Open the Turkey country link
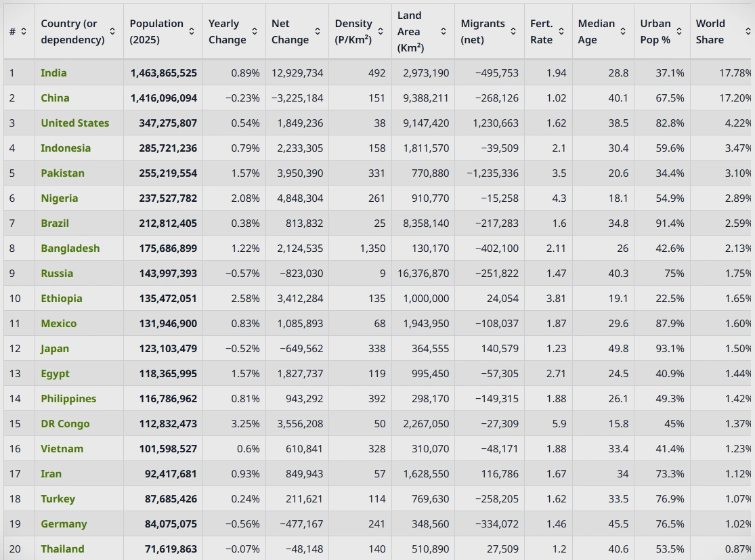Viewport: 755px width, 560px height. pyautogui.click(x=58, y=498)
